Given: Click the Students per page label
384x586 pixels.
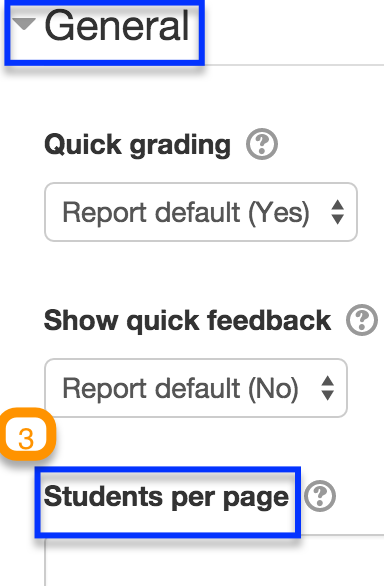Looking at the screenshot, I should pyautogui.click(x=166, y=498).
